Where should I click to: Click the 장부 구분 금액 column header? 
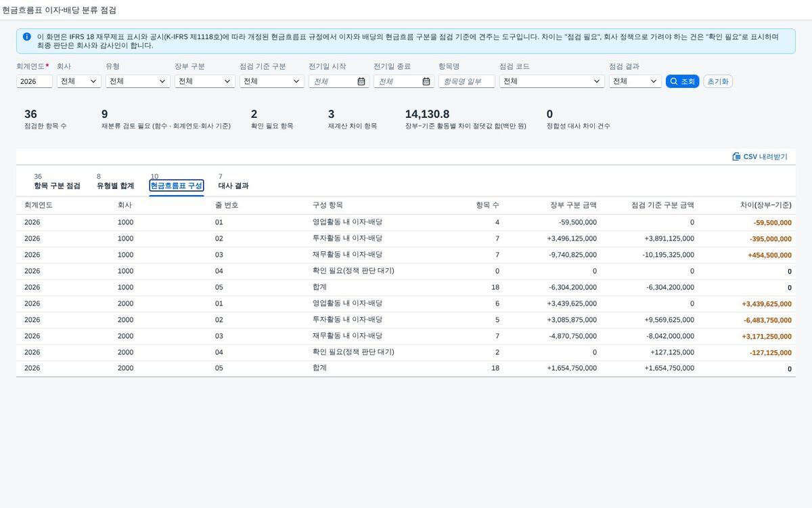(x=573, y=205)
